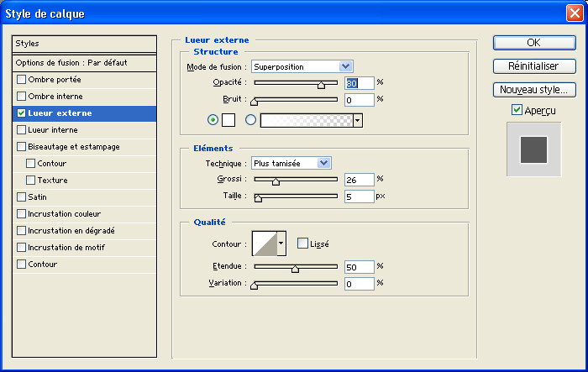
Task: Toggle the Lissé checkbox
Action: [x=303, y=244]
